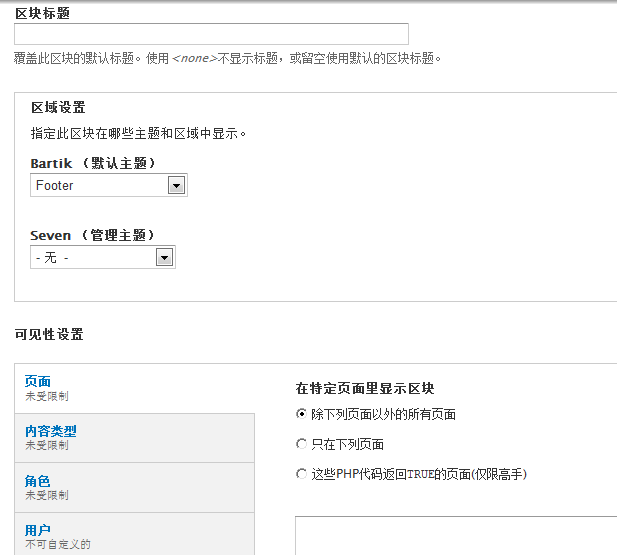The image size is (617, 555).
Task: Click the Seven（管理主题）label
Action: [x=92, y=235]
